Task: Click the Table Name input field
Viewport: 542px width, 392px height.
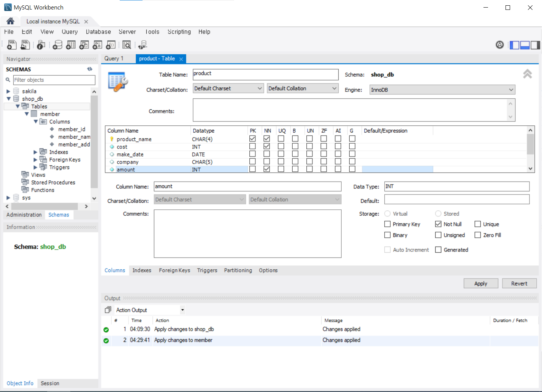Action: (265, 74)
